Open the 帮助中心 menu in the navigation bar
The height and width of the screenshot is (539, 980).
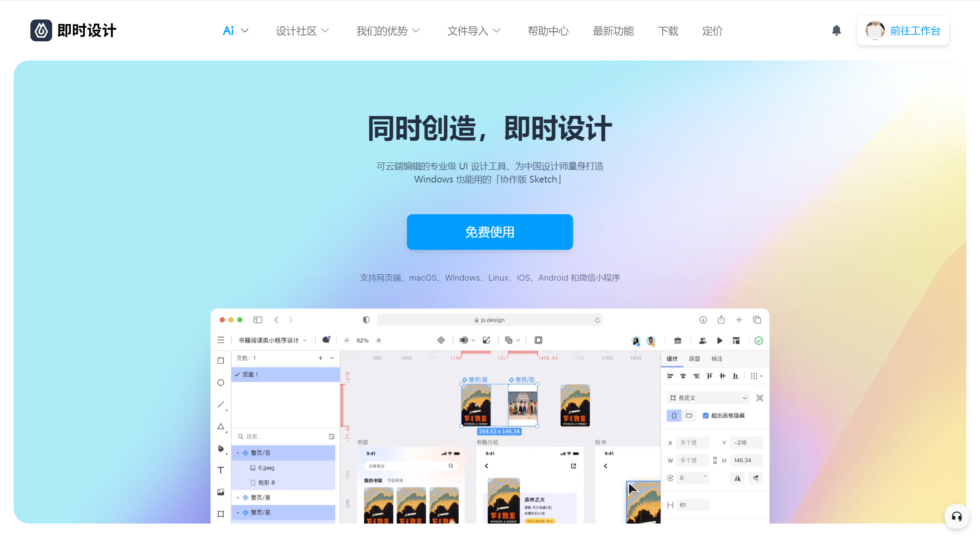[x=548, y=31]
